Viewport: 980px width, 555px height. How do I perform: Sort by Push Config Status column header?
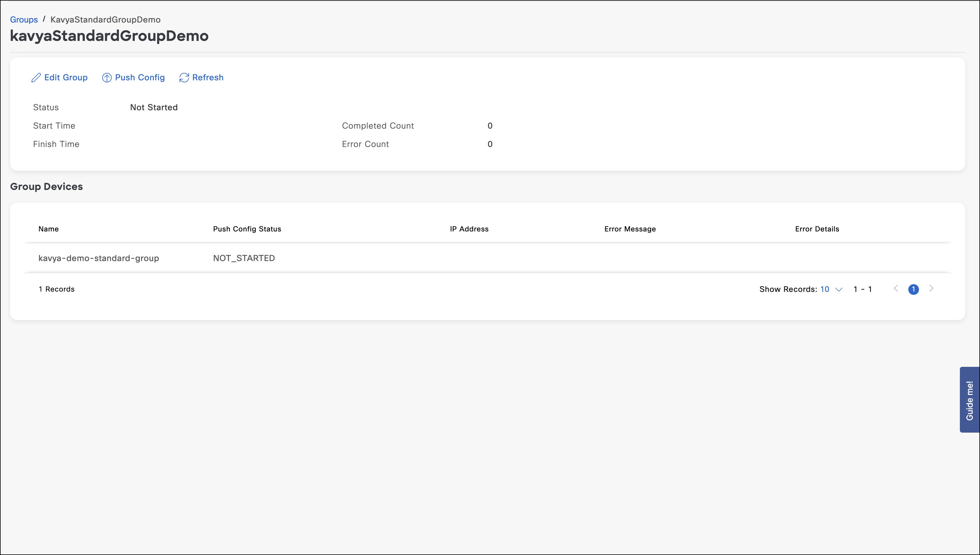(x=247, y=229)
